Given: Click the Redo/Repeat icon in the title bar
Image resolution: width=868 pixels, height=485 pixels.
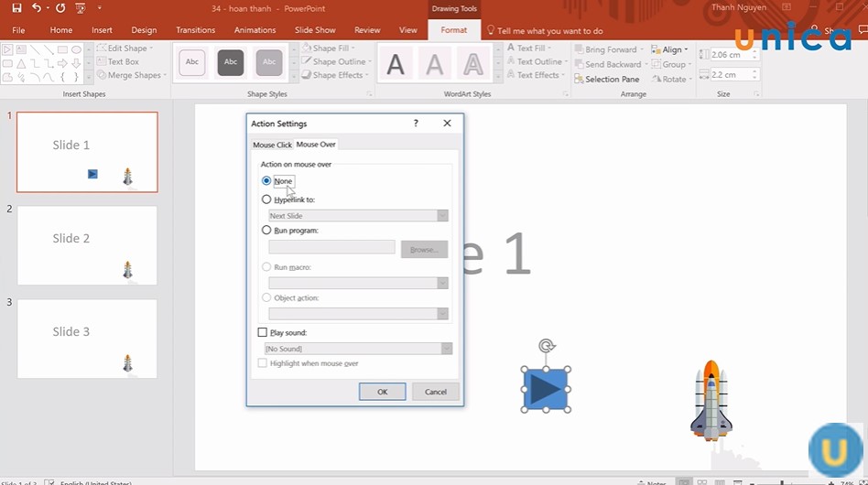Looking at the screenshot, I should 60,7.
